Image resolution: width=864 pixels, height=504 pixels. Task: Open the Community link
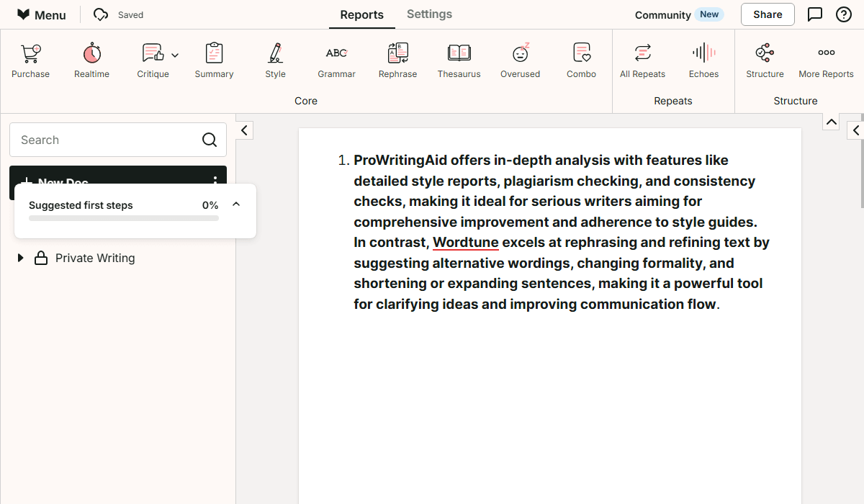point(662,14)
